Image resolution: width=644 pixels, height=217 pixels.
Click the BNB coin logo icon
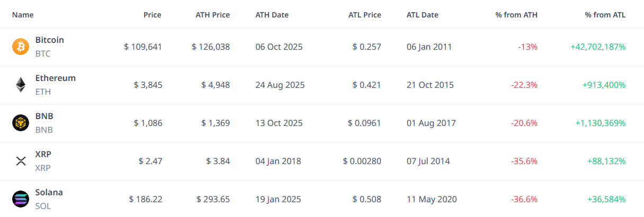[21, 123]
